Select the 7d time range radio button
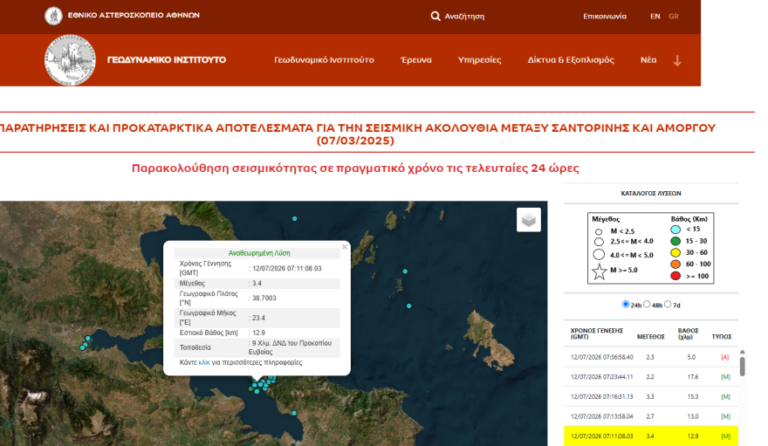 [x=668, y=304]
